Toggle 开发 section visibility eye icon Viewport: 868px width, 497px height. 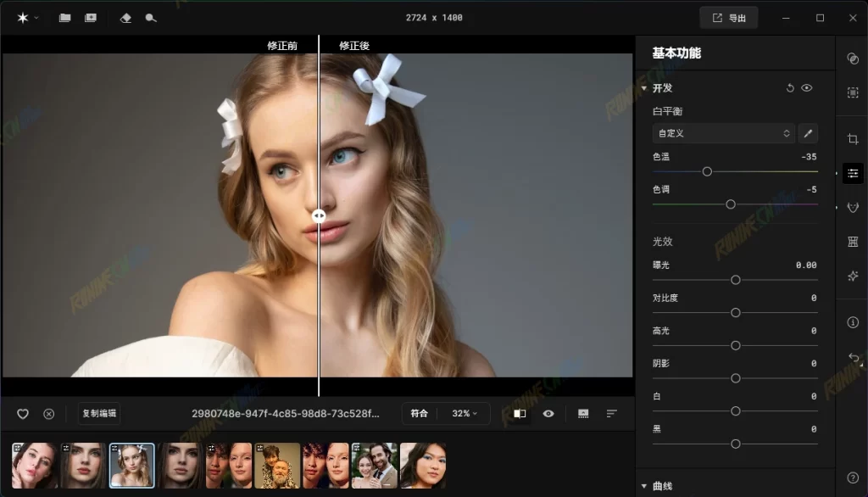pos(807,88)
